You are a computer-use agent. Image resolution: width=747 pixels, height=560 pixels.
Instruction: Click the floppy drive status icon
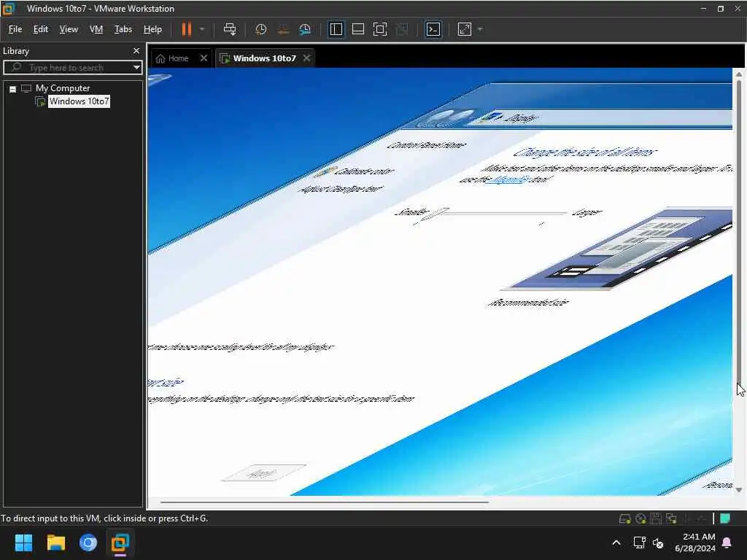[656, 518]
